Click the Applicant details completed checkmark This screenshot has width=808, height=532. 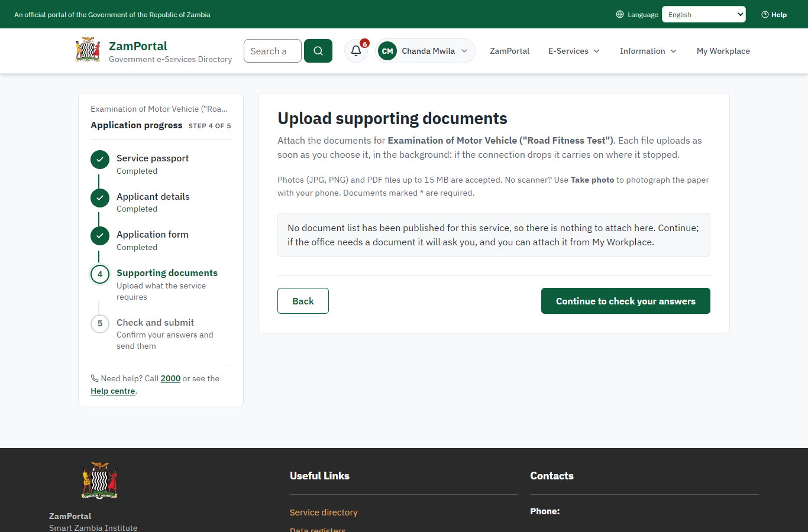[100, 198]
